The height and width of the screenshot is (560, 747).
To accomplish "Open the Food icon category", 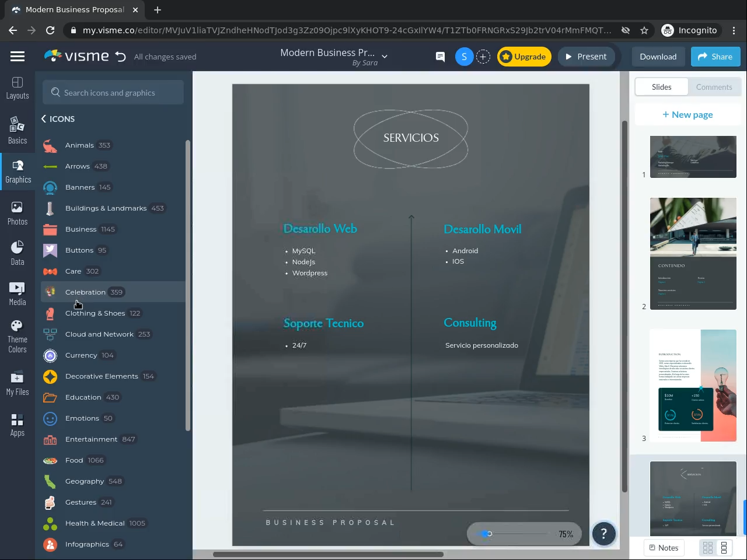I will click(113, 460).
